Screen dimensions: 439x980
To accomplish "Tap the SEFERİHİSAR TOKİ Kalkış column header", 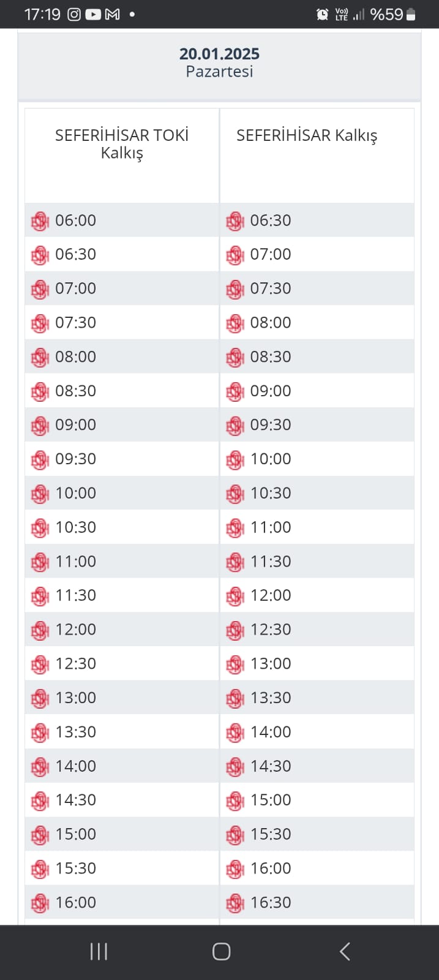I will click(x=122, y=144).
